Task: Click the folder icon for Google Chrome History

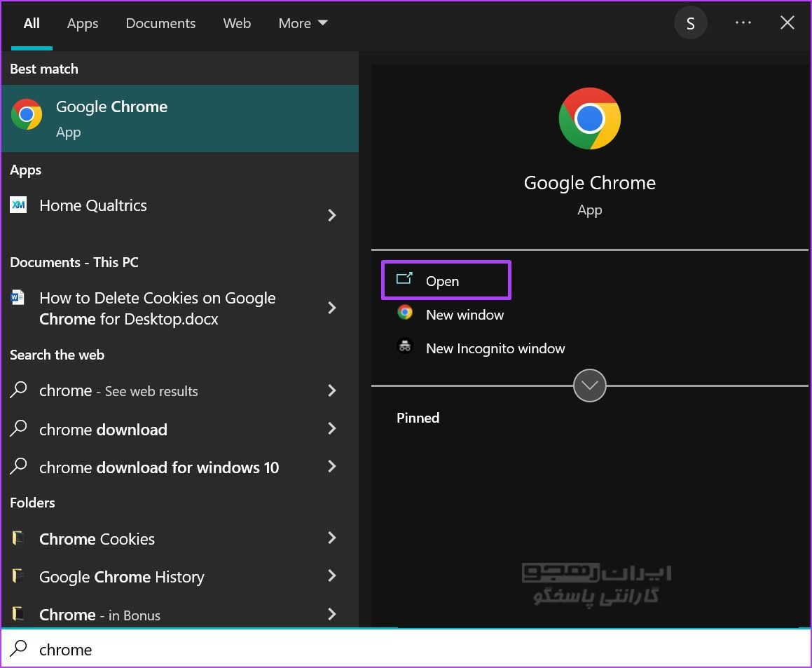Action: point(18,575)
